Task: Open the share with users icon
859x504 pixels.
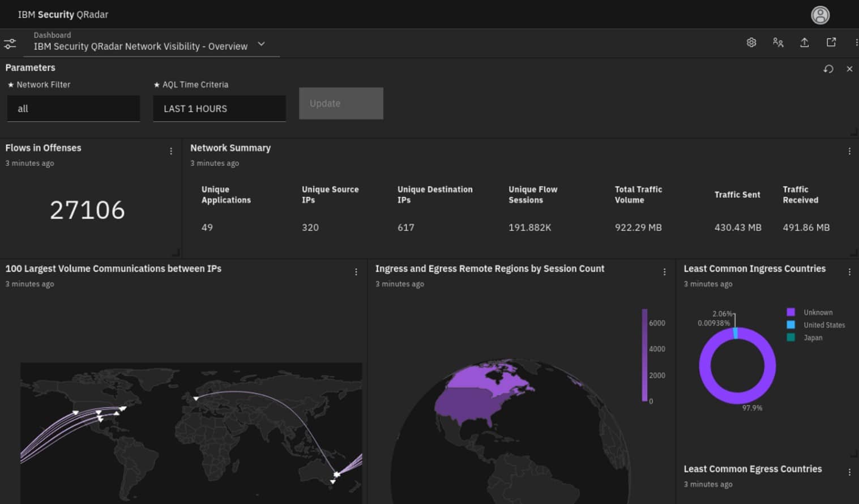Action: 778,42
